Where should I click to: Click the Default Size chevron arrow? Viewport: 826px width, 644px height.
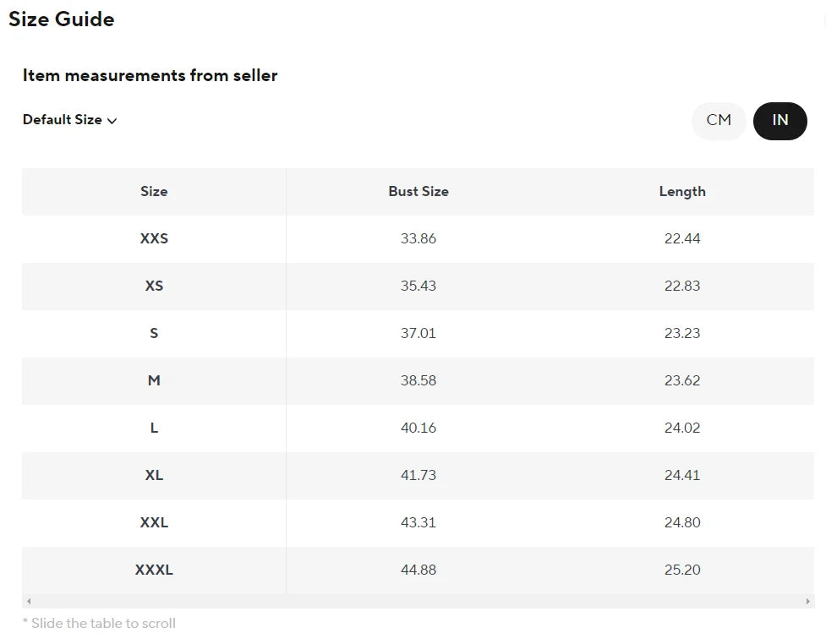pyautogui.click(x=112, y=121)
